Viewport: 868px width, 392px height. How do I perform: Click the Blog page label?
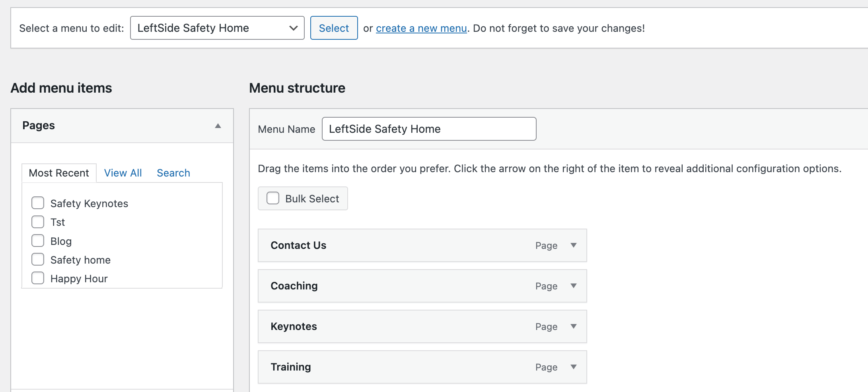pos(61,241)
